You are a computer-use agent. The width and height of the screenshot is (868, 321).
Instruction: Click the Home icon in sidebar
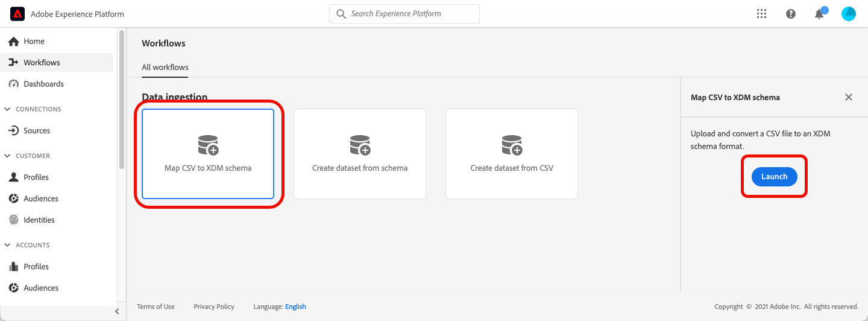[13, 42]
